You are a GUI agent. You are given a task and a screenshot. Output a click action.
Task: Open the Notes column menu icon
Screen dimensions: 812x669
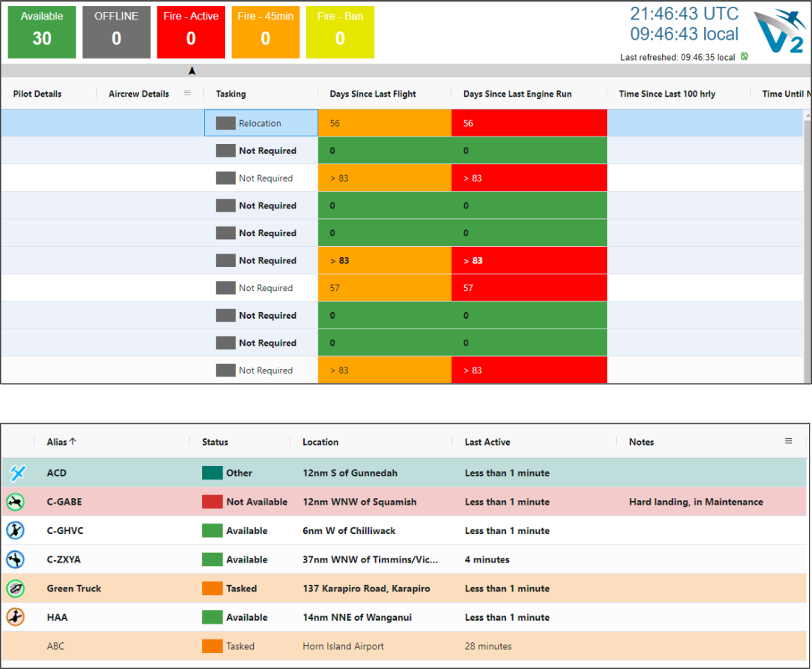(x=789, y=441)
